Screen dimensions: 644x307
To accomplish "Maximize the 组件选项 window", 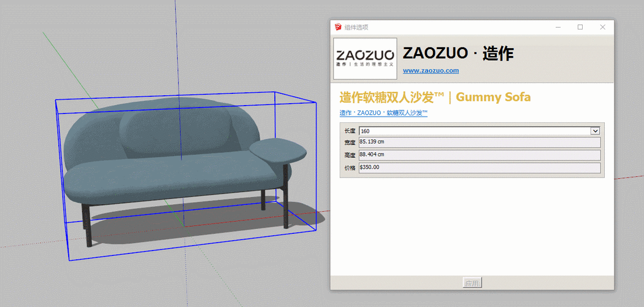I will pyautogui.click(x=580, y=27).
